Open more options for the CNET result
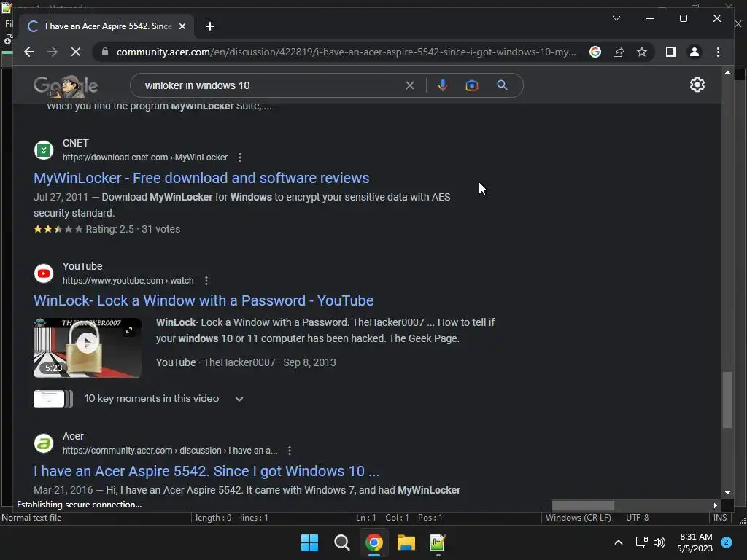Image resolution: width=747 pixels, height=560 pixels. [x=239, y=157]
